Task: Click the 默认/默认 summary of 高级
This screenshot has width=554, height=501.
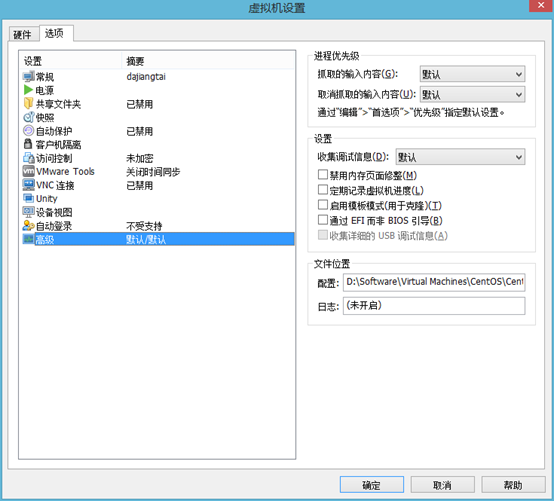Action: (x=146, y=240)
